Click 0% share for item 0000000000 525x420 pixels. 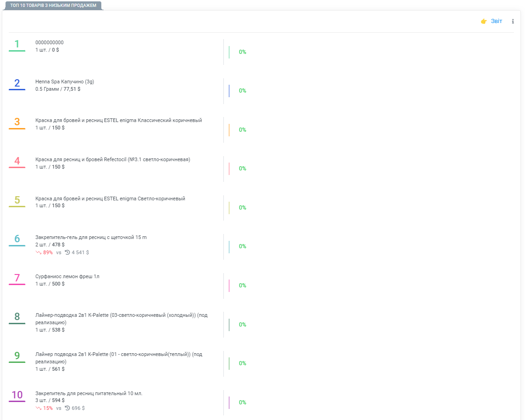click(242, 52)
